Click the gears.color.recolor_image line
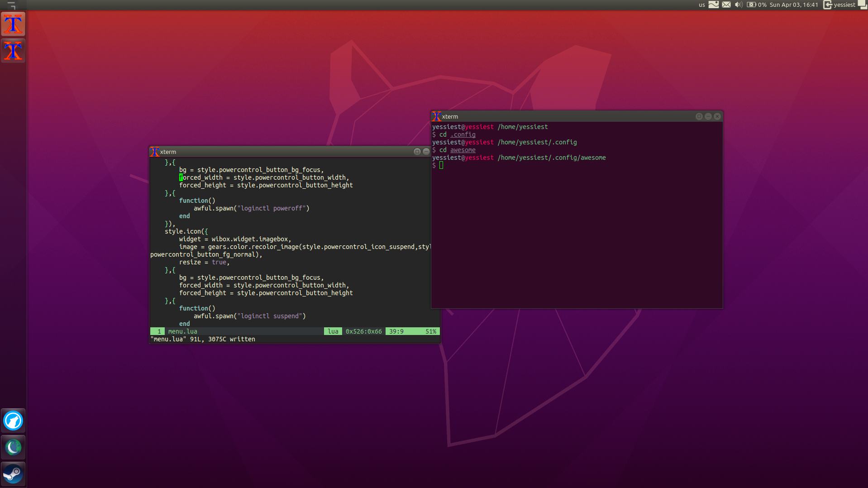The height and width of the screenshot is (488, 868). (305, 247)
